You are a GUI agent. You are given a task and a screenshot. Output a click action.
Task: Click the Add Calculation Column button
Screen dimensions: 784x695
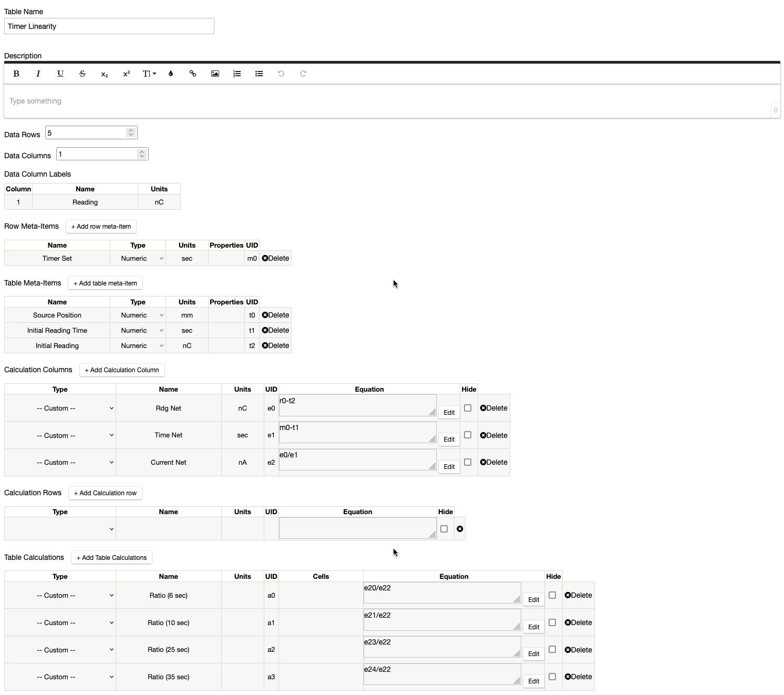click(122, 370)
